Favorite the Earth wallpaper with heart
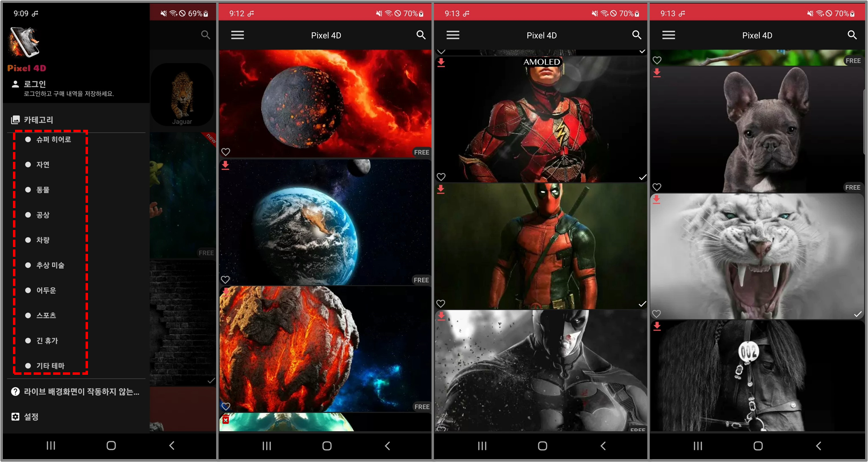Image resolution: width=868 pixels, height=462 pixels. click(x=226, y=279)
